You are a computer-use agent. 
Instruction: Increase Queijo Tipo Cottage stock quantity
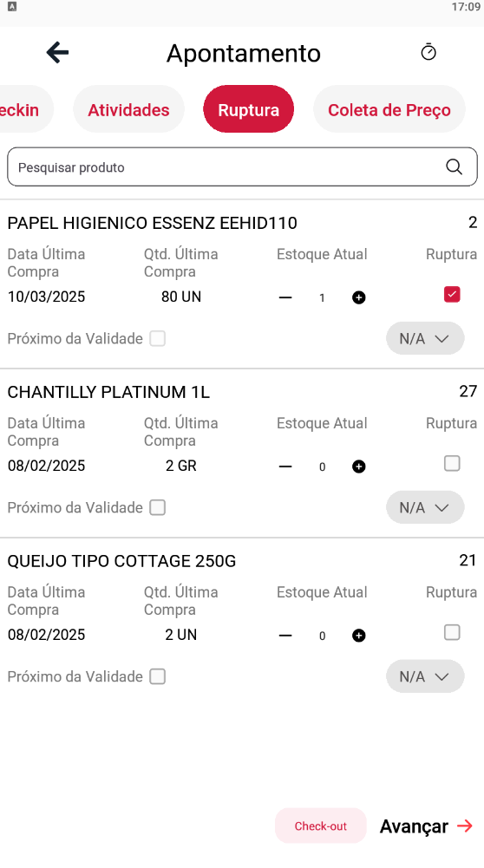(359, 636)
